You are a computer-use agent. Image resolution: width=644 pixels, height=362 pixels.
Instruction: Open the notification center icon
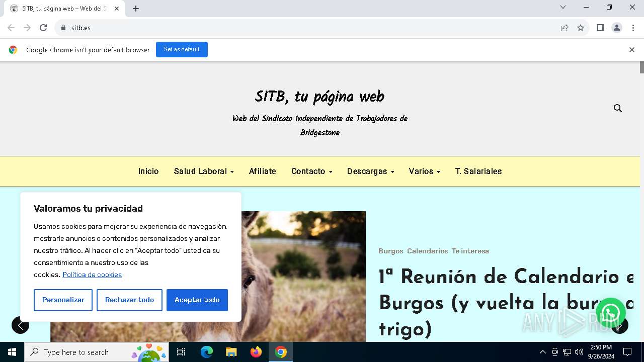click(627, 352)
